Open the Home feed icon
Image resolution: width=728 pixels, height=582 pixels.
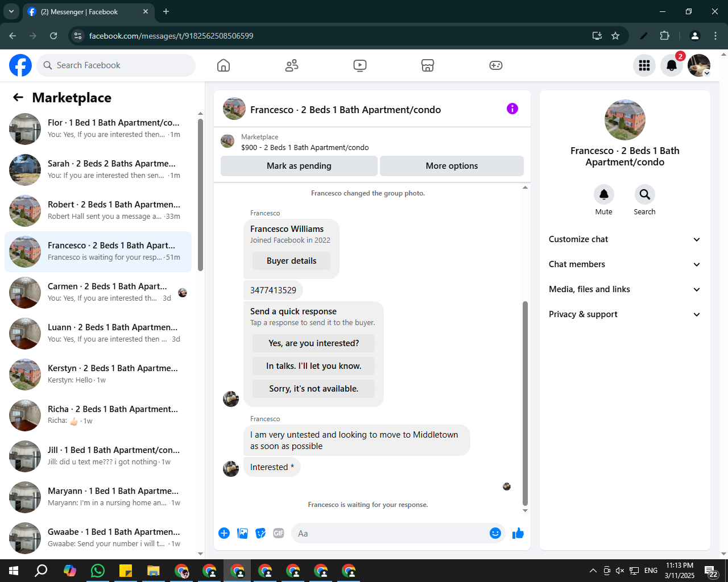point(224,65)
